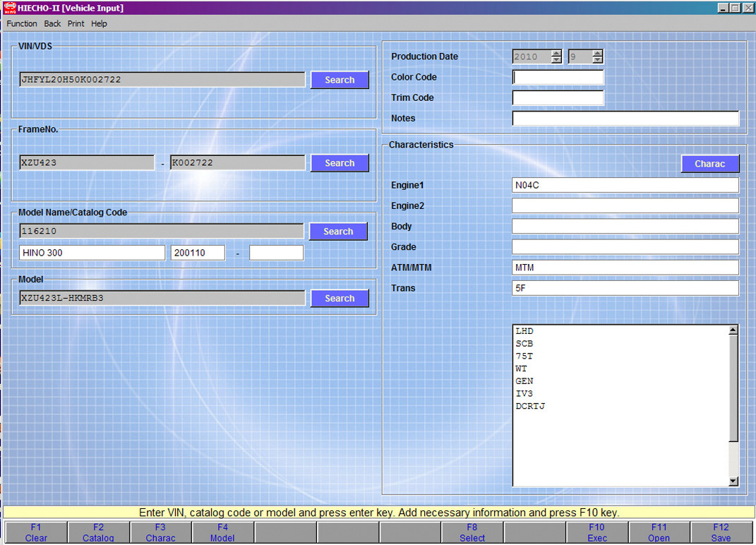Screen dimensions: 756x545
Task: Click the F8 Select function button
Action: 472,532
